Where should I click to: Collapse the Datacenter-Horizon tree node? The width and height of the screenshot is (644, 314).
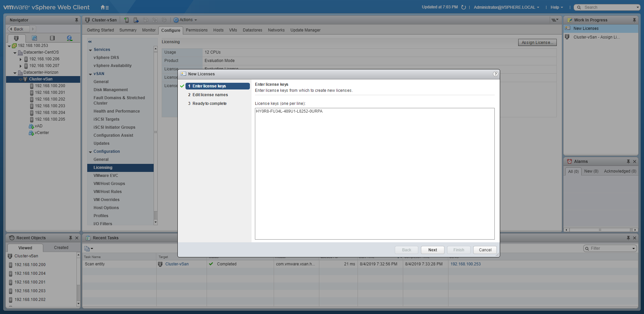(15, 73)
